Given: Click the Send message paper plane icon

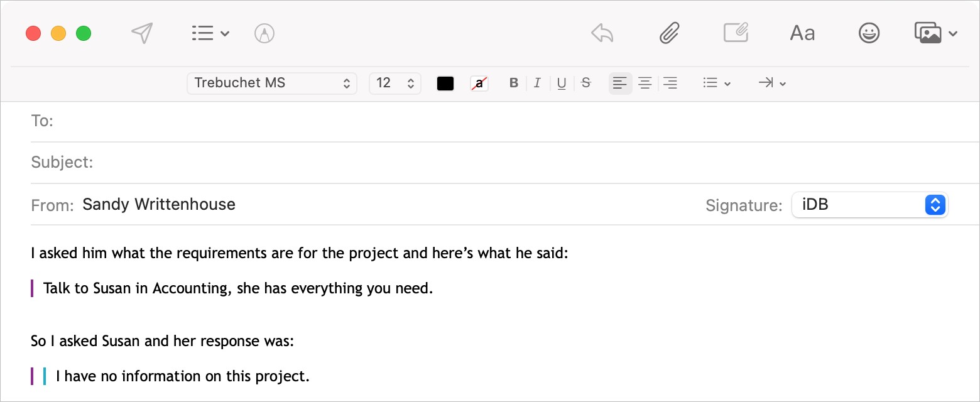Looking at the screenshot, I should [143, 33].
